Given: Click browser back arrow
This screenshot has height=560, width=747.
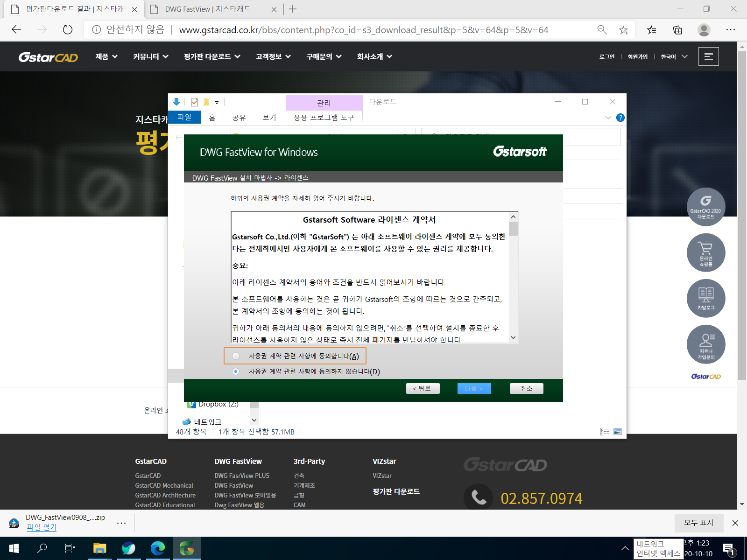Looking at the screenshot, I should (17, 30).
